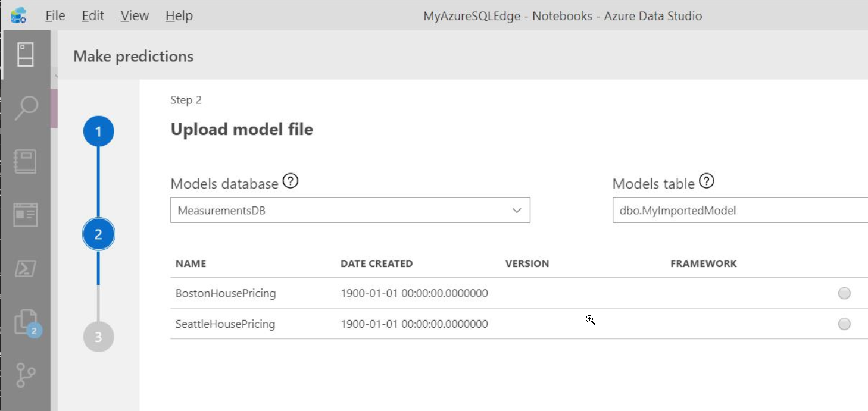Open the Models table combo box

[740, 211]
